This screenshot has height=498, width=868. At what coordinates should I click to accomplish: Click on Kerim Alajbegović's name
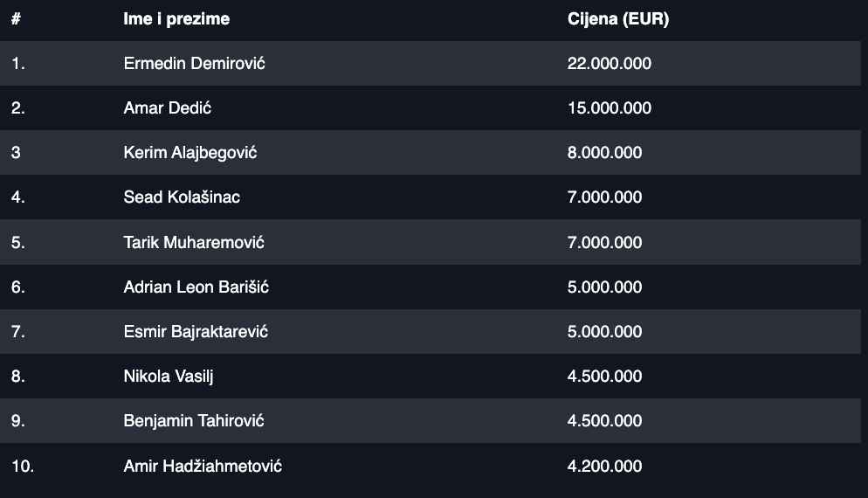(190, 153)
